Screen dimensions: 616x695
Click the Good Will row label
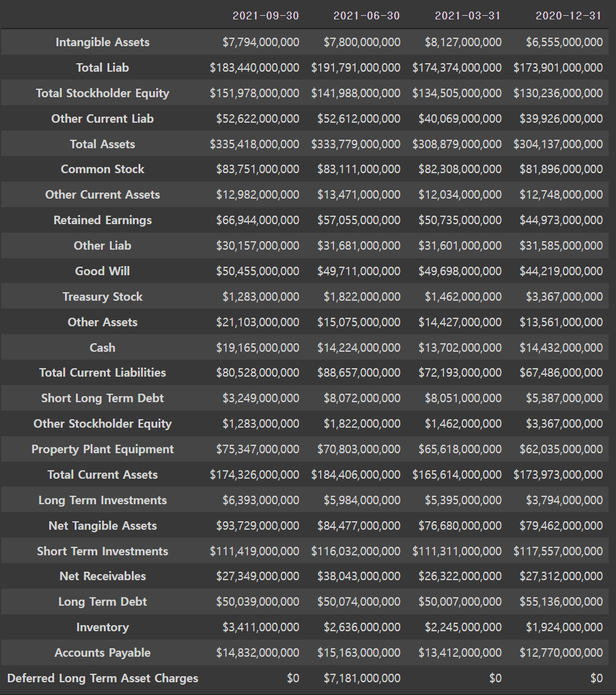click(103, 271)
